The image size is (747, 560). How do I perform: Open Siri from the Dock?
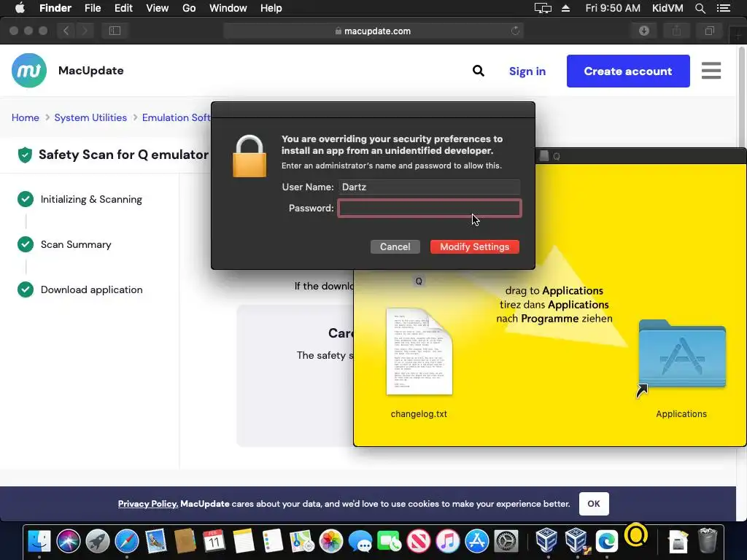coord(68,542)
